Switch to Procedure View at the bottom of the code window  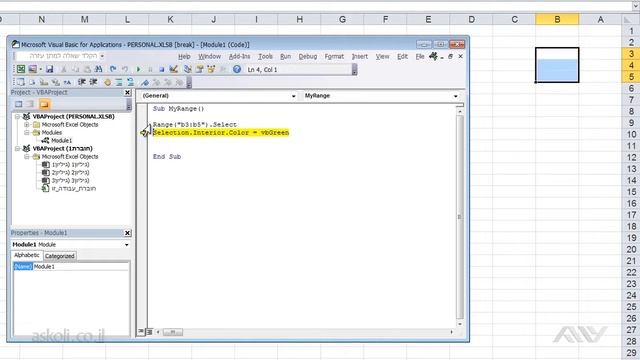[x=141, y=332]
